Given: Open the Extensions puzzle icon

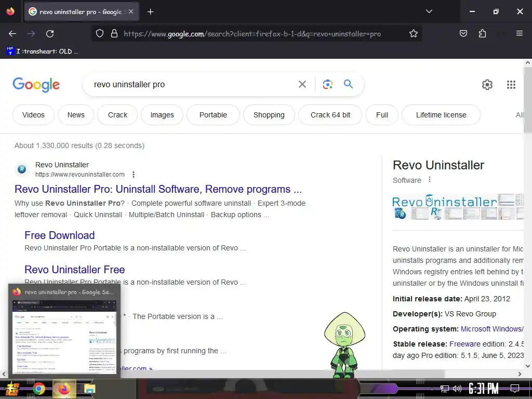Looking at the screenshot, I should pos(482,33).
